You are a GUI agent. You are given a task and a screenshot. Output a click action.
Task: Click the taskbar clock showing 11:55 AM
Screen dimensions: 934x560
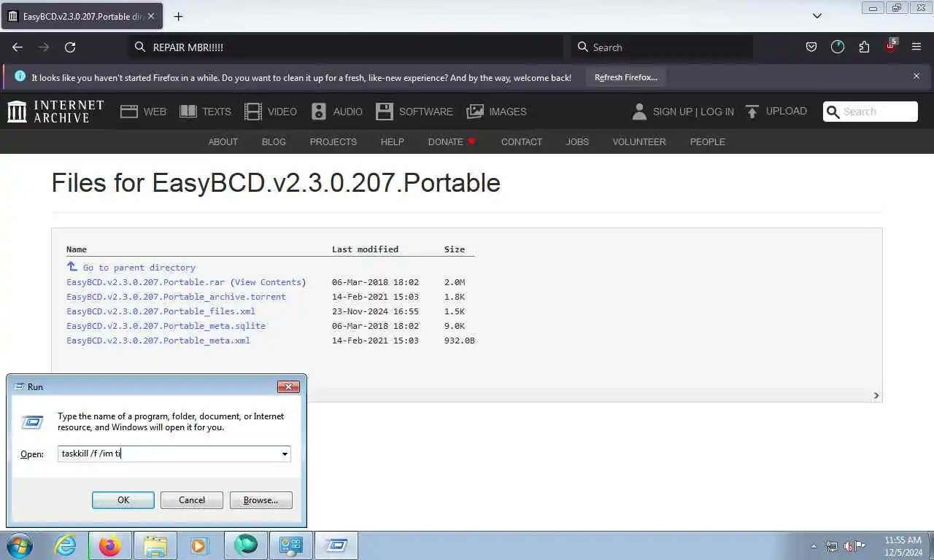[x=903, y=545]
